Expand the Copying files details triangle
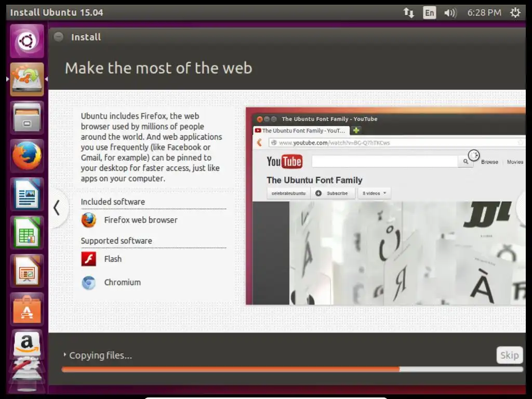Viewport: 532px width, 399px height. coord(64,354)
